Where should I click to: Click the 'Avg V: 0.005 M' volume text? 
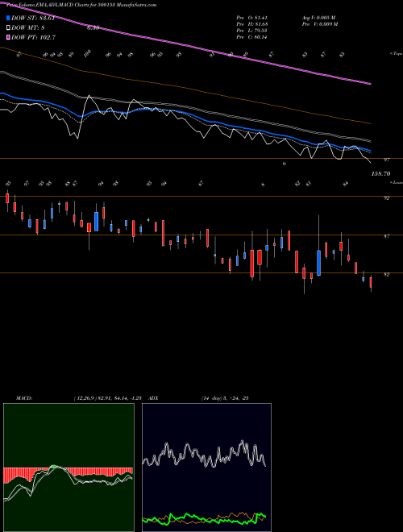[318, 18]
